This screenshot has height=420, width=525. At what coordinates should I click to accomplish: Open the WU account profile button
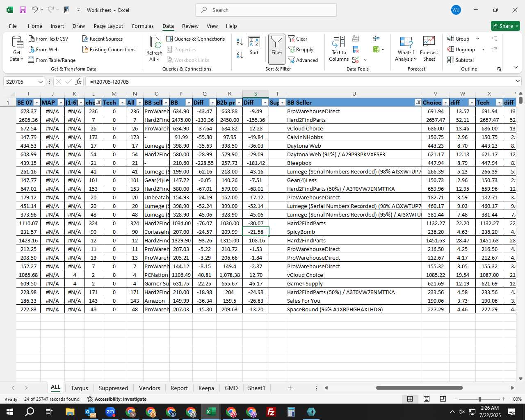pos(456,10)
